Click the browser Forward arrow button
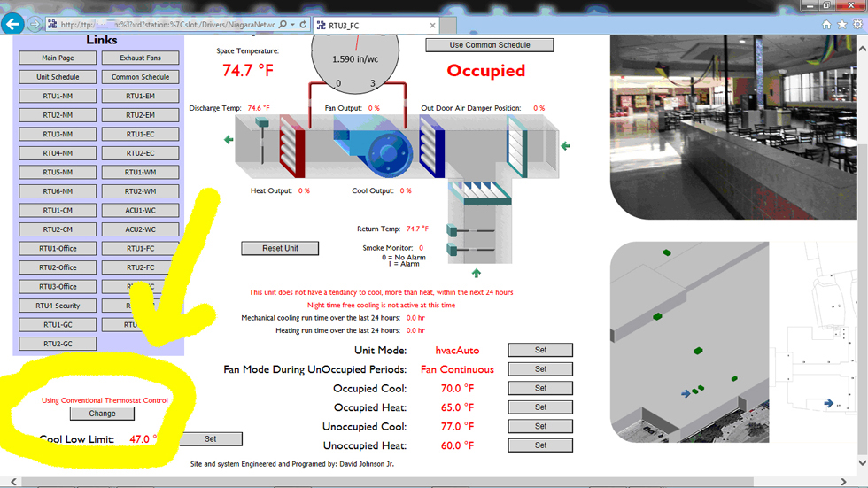This screenshot has width=868, height=488. 35,24
